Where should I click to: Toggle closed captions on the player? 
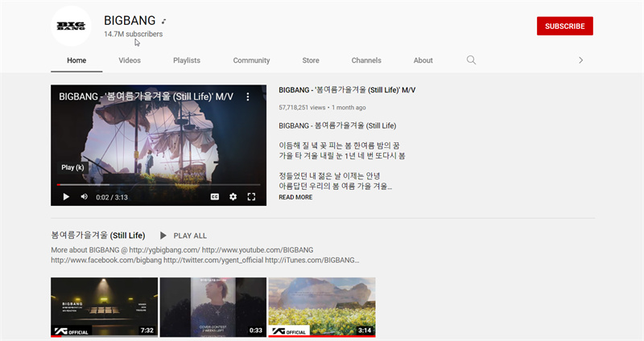pyautogui.click(x=215, y=197)
